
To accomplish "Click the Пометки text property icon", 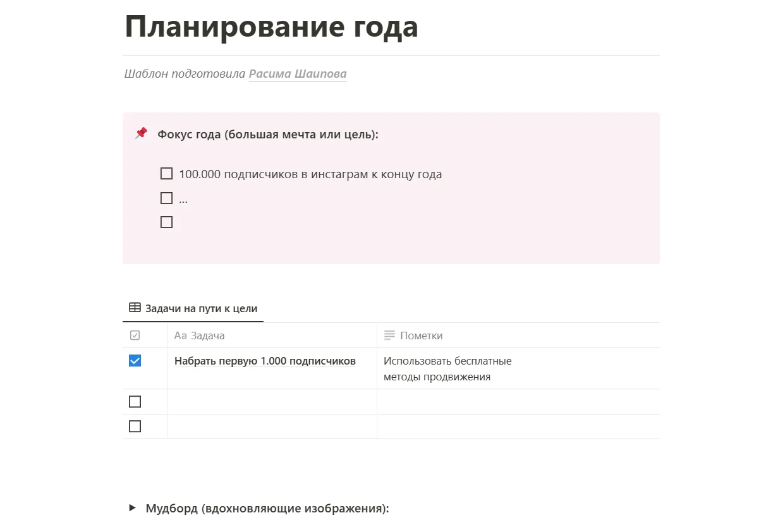I will coord(389,336).
